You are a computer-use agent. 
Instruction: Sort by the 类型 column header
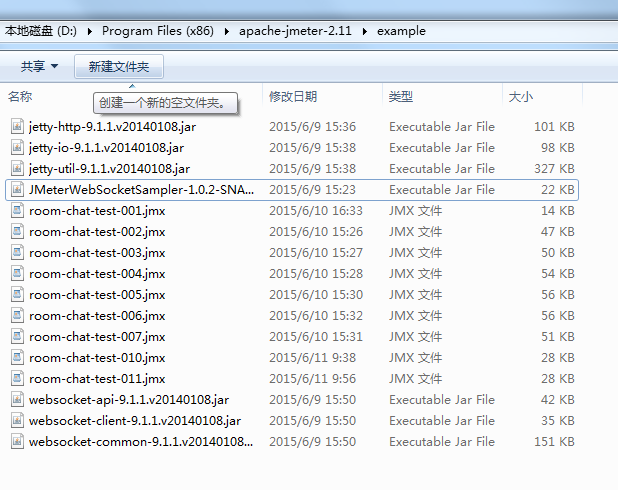pos(401,97)
